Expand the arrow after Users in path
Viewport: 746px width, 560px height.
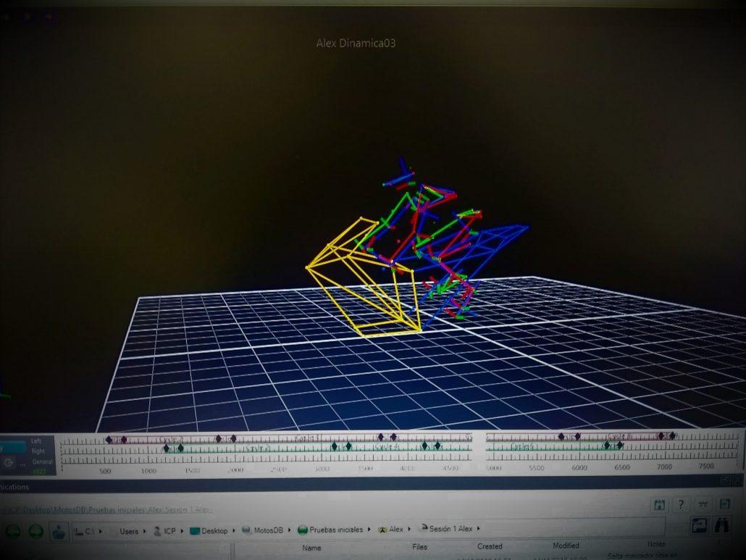(x=145, y=531)
